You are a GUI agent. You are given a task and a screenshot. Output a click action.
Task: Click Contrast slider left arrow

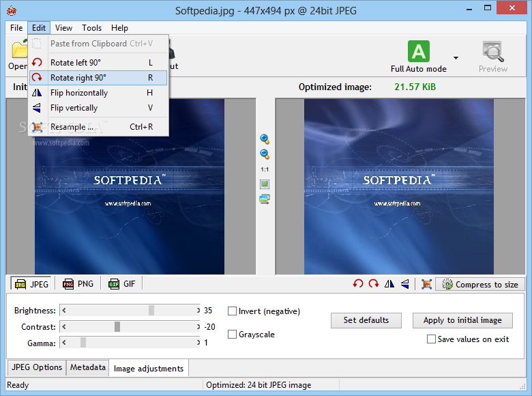[64, 327]
